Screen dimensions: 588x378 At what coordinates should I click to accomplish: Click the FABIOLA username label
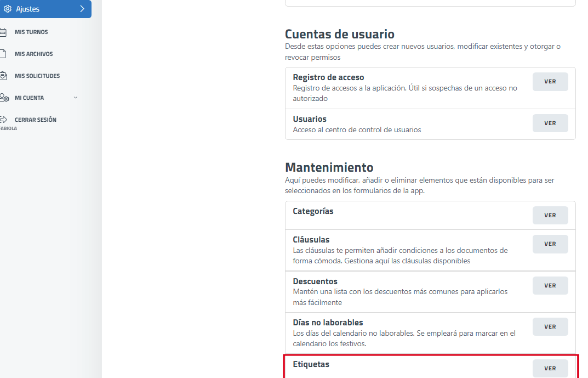[x=8, y=128]
